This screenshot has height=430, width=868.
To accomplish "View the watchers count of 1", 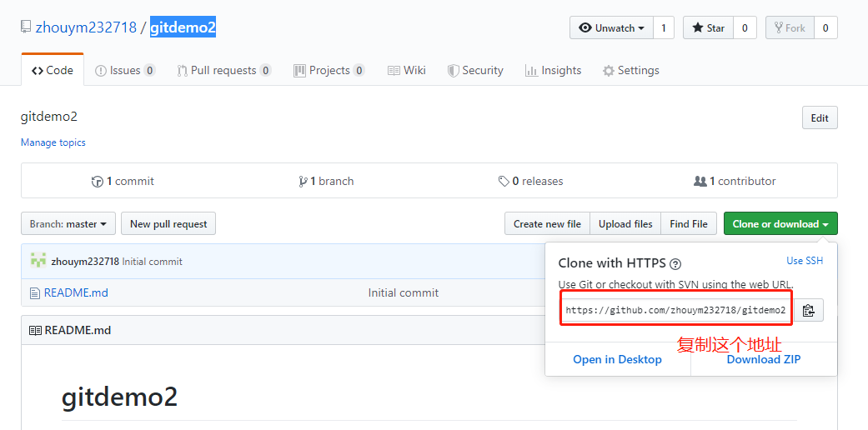I will pyautogui.click(x=664, y=27).
